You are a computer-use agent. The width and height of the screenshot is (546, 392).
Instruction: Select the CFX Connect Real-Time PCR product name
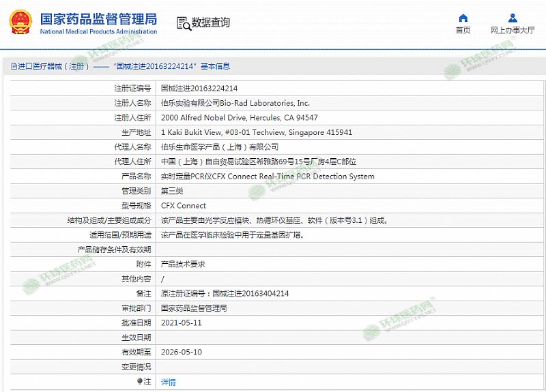[x=267, y=177]
